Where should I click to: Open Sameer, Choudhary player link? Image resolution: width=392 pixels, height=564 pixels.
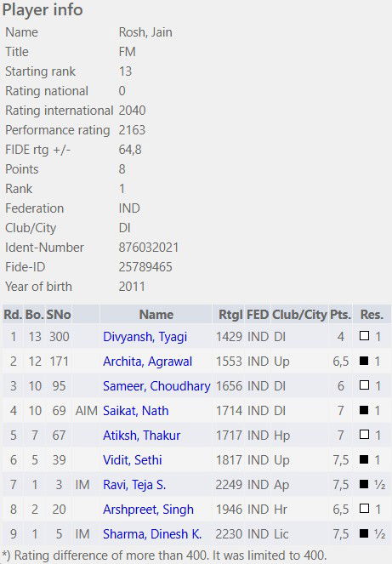point(156,386)
